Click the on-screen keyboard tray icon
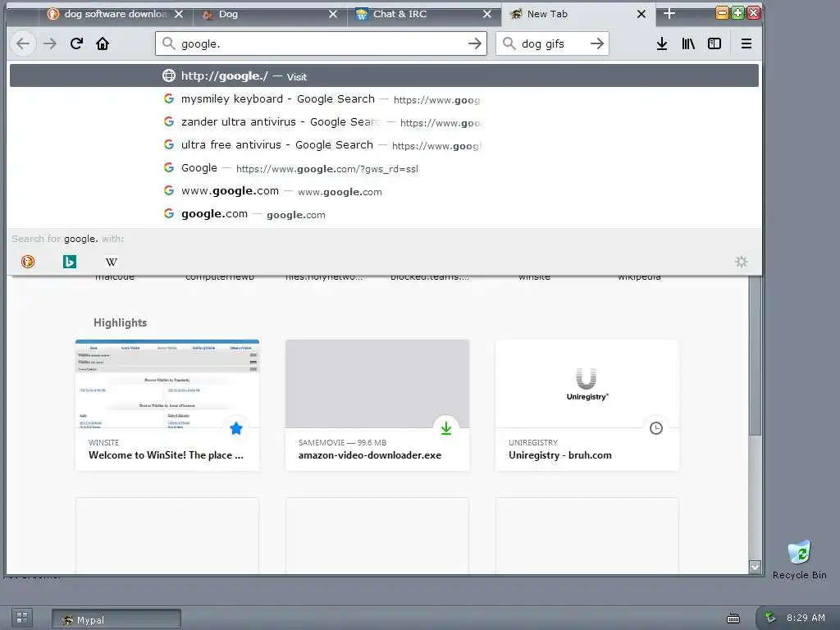The height and width of the screenshot is (630, 840). tap(733, 619)
